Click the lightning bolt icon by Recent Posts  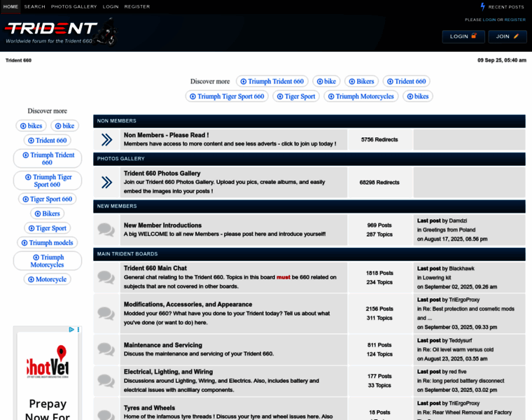483,6
